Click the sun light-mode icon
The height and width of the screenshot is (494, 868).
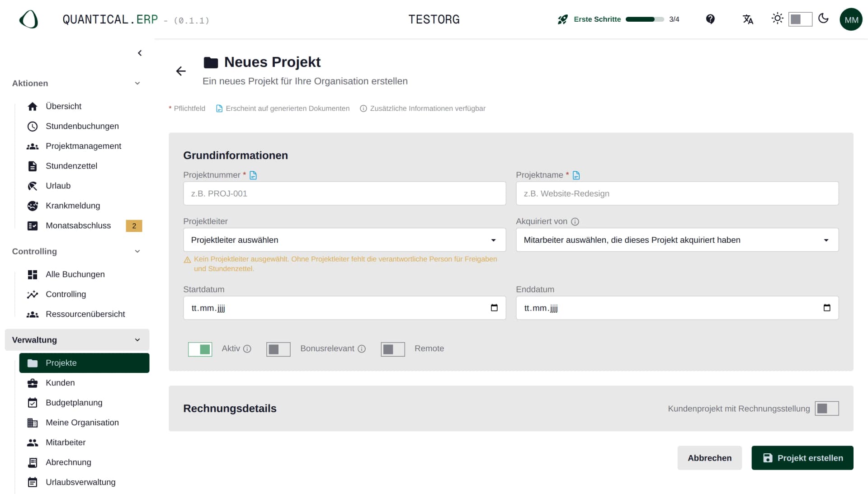(777, 19)
